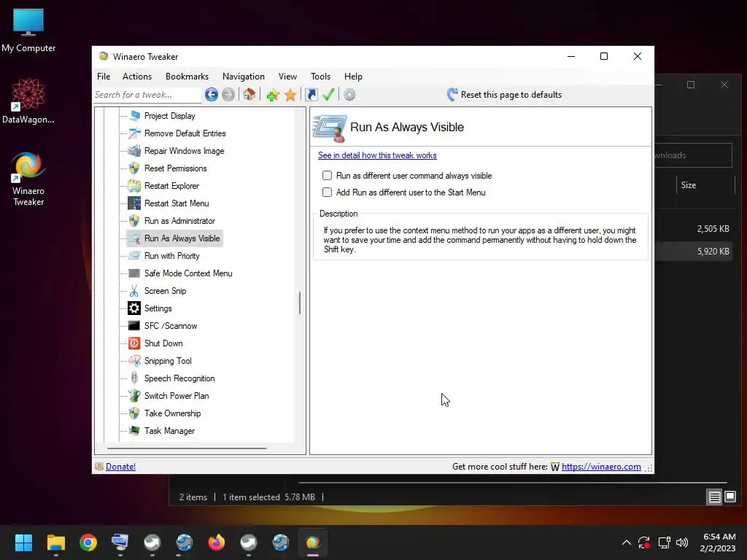Check Add Run as different user to Start Menu
The image size is (747, 560).
pos(328,192)
